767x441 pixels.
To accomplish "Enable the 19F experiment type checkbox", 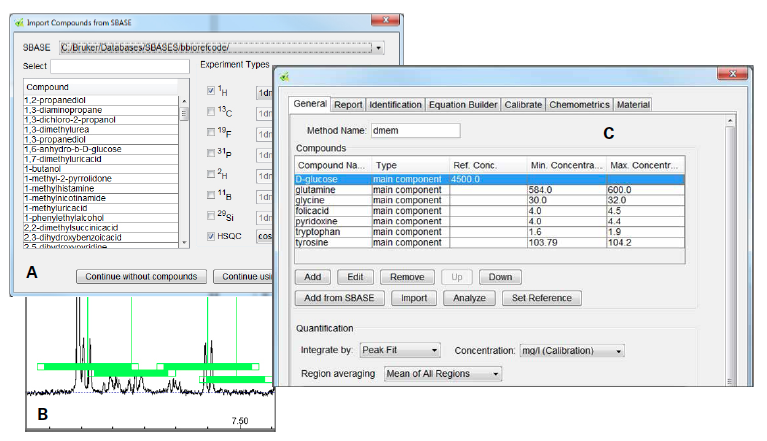I will (x=211, y=132).
